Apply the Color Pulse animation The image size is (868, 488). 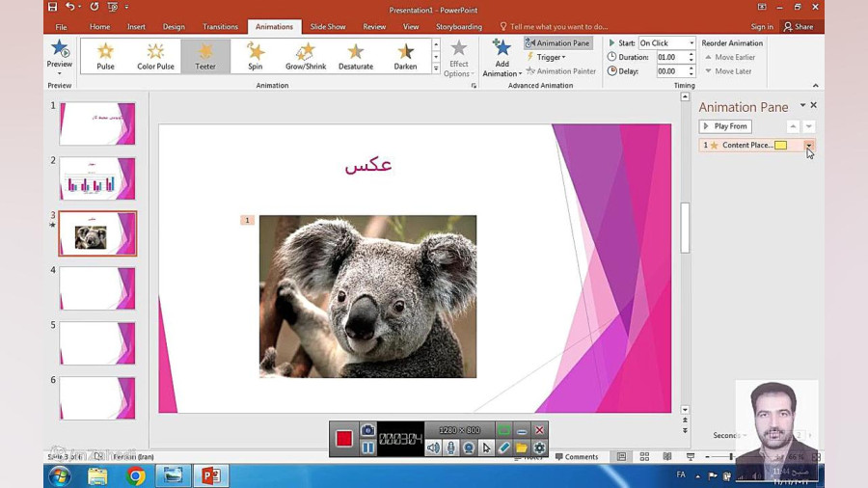pyautogui.click(x=155, y=57)
